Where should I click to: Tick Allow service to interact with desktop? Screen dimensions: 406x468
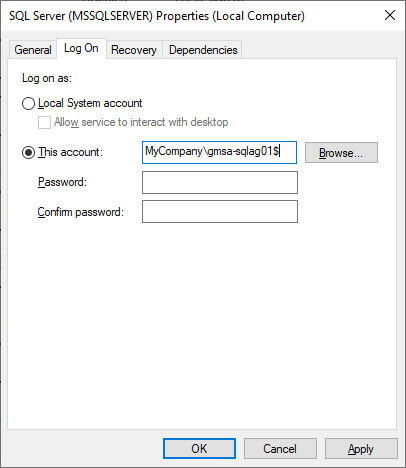[x=44, y=122]
